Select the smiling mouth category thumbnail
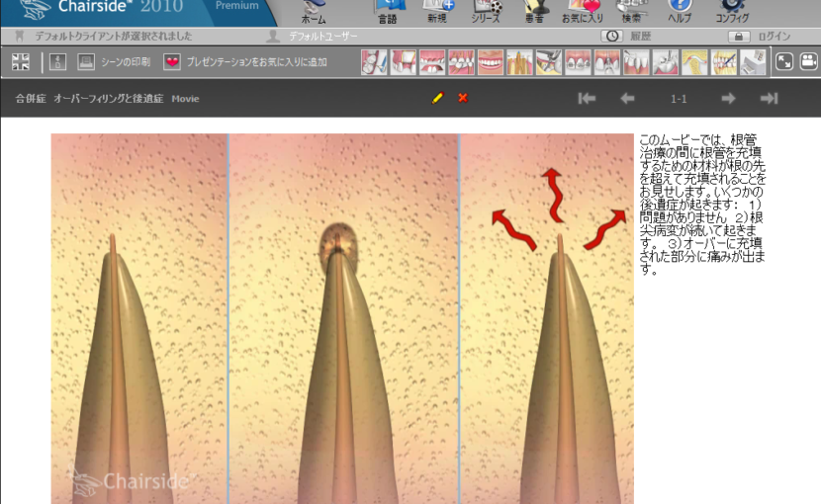821x504 pixels. (x=491, y=62)
